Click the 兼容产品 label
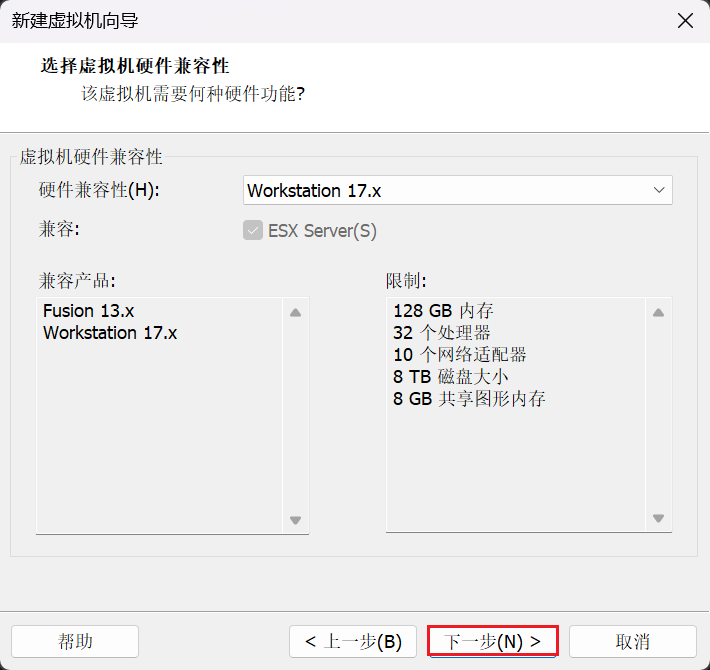This screenshot has width=710, height=670. pos(77,281)
